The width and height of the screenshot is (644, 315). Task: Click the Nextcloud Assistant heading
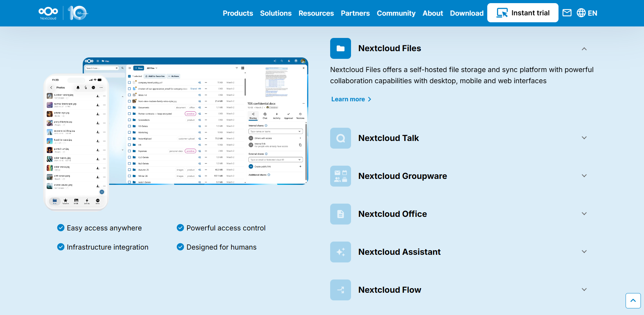[x=399, y=252]
